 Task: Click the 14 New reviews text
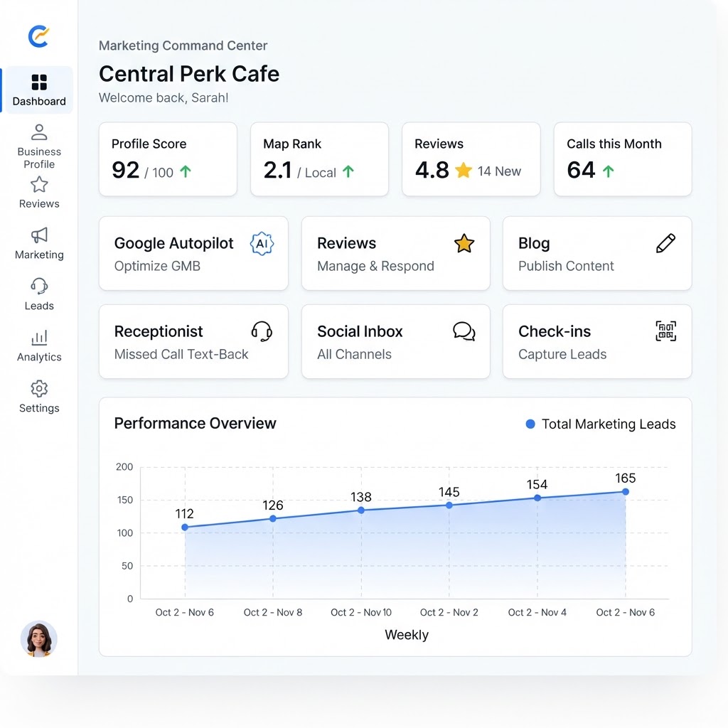point(499,171)
